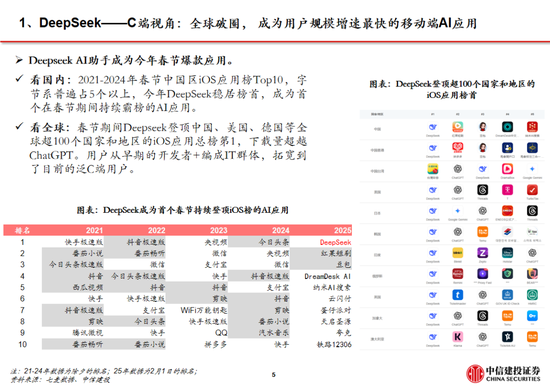Click the China Securities logo

point(503,374)
